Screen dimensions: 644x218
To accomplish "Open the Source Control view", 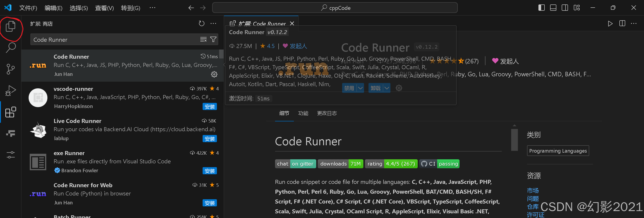I will (11, 69).
